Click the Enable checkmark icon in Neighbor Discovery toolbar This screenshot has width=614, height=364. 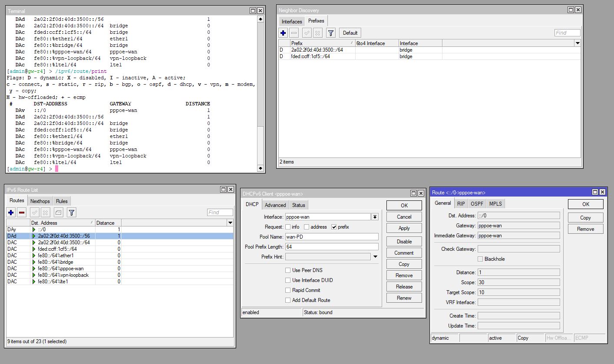pyautogui.click(x=307, y=33)
